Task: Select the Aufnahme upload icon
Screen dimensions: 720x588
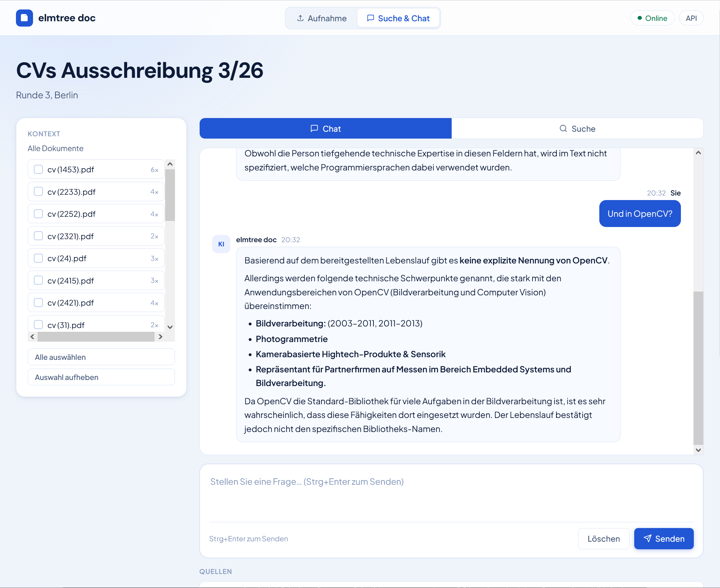Action: [300, 18]
